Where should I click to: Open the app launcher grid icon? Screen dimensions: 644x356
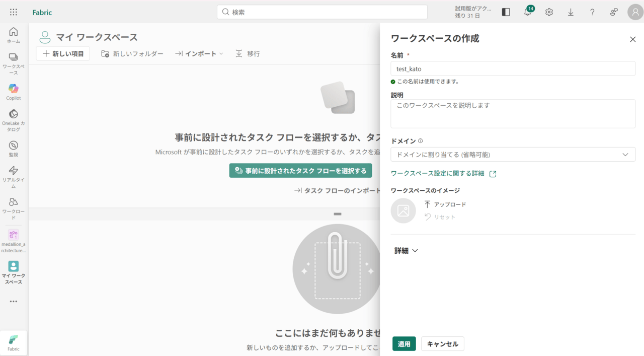click(x=14, y=12)
